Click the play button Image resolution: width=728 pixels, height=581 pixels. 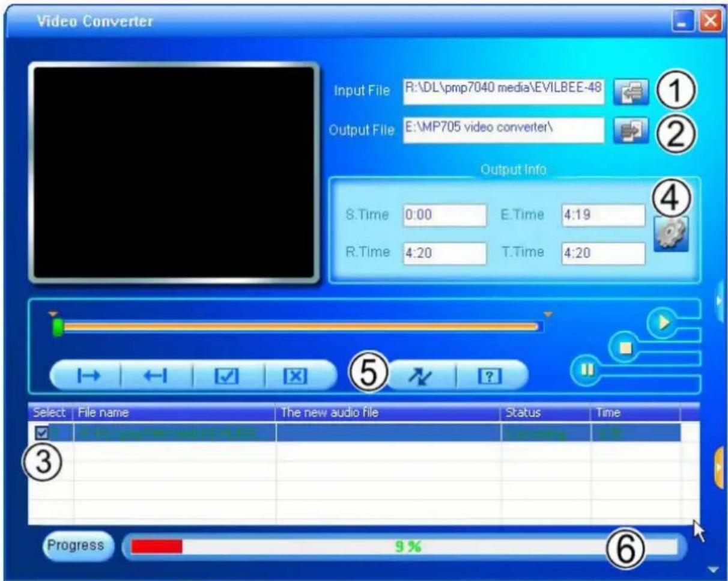(663, 323)
